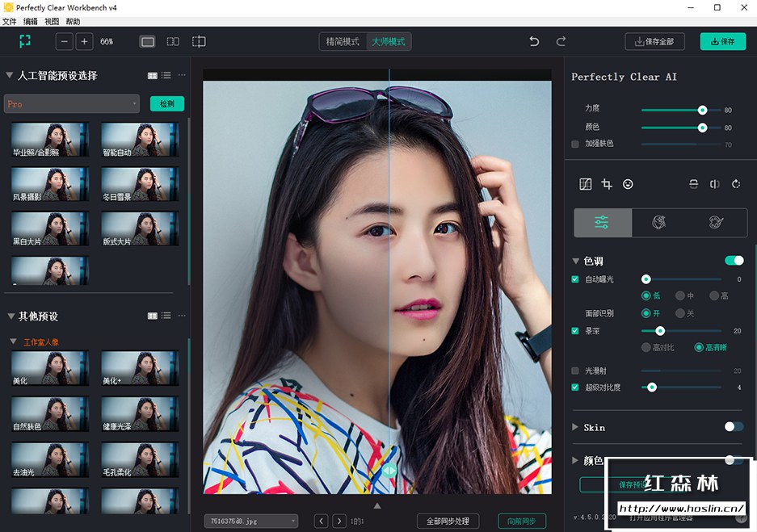Screen dimensions: 757x532
Task: Collapse the 其他预设 section
Action: coord(11,316)
